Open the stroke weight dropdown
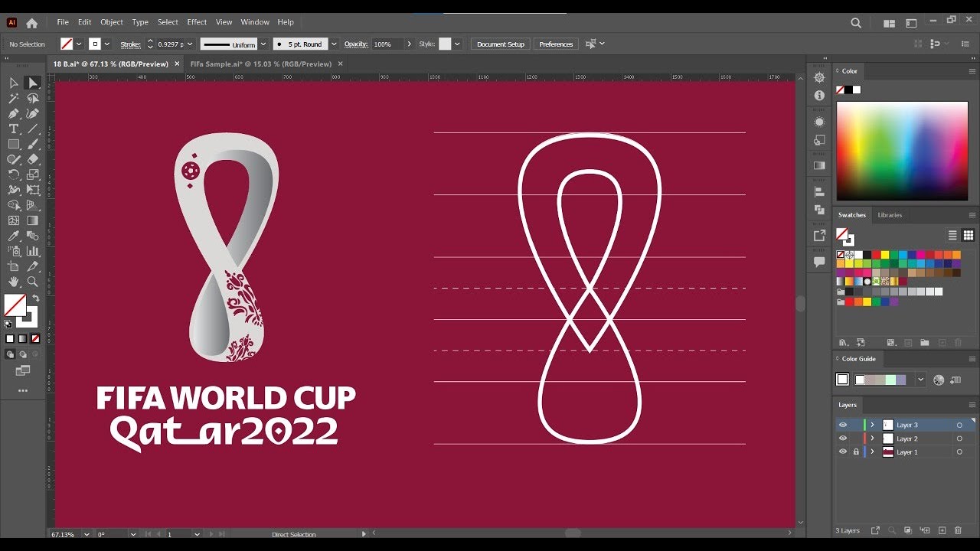The image size is (980, 551). 191,44
